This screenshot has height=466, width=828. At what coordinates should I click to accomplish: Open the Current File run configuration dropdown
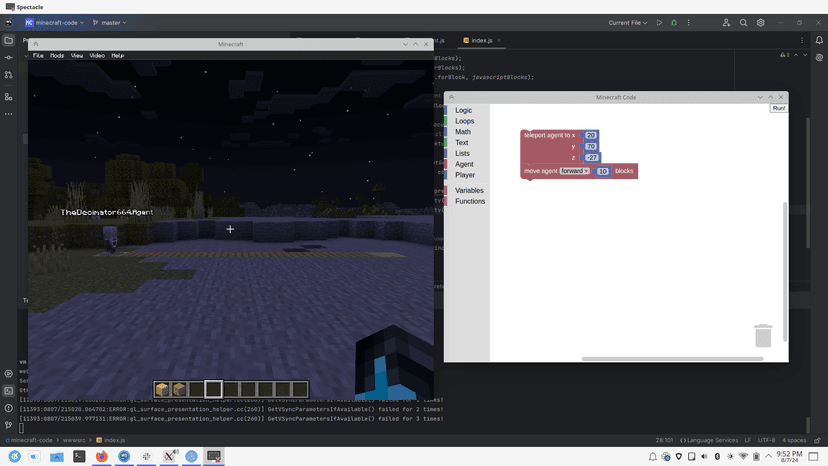pos(628,23)
